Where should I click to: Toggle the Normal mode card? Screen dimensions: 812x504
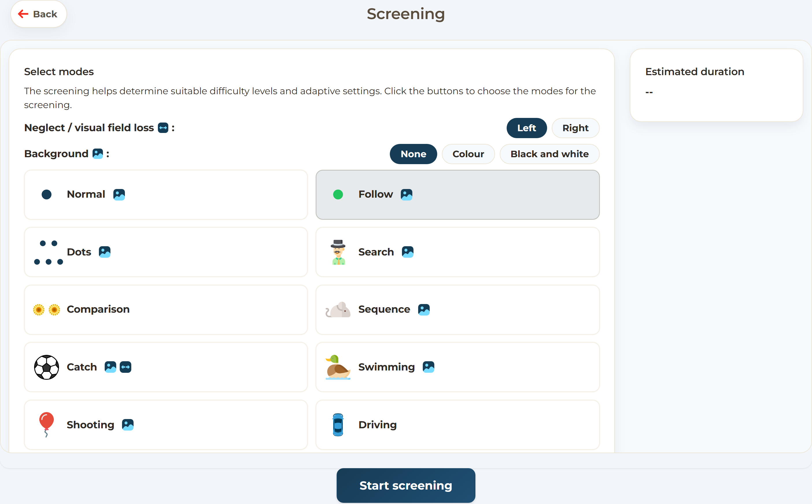[166, 195]
